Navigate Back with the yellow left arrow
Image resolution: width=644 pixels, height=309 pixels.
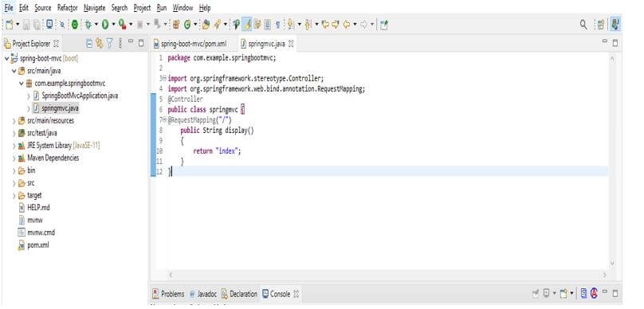coord(347,25)
